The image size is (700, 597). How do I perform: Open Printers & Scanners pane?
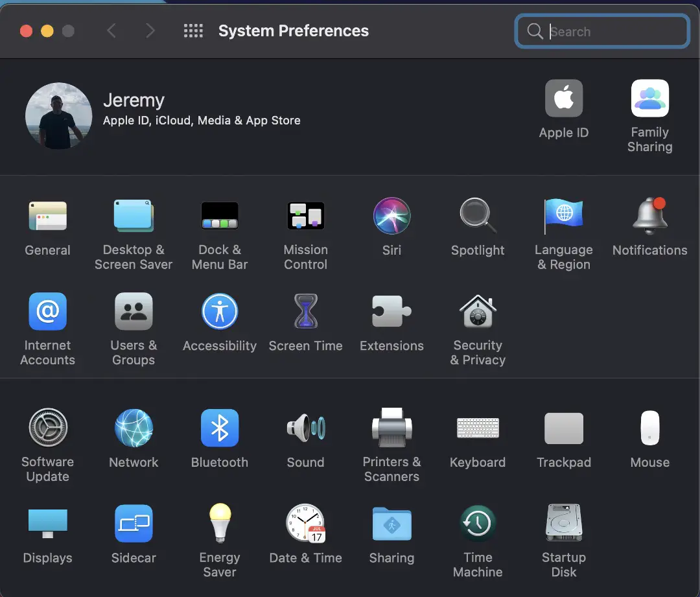pyautogui.click(x=392, y=428)
